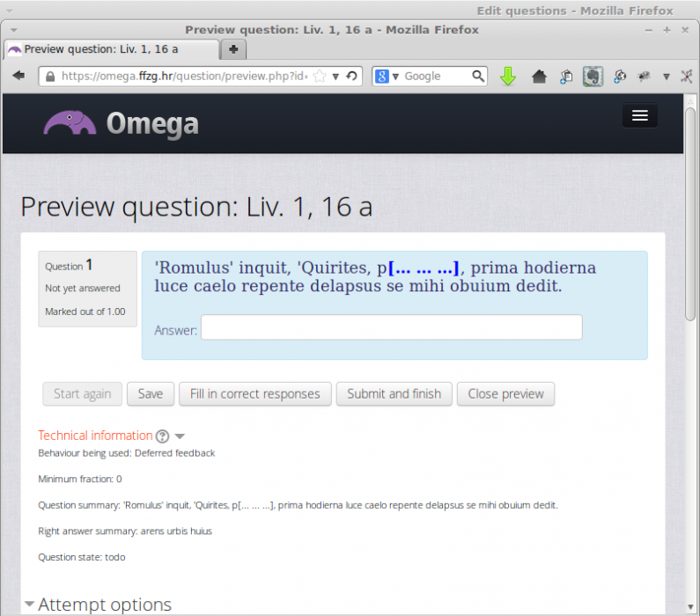This screenshot has width=700, height=616.
Task: Open URL history dropdown arrow in address bar
Action: point(335,77)
